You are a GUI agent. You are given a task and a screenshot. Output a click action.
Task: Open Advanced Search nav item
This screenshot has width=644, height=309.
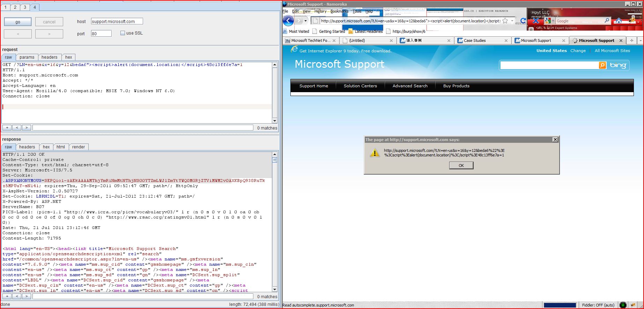(x=410, y=86)
